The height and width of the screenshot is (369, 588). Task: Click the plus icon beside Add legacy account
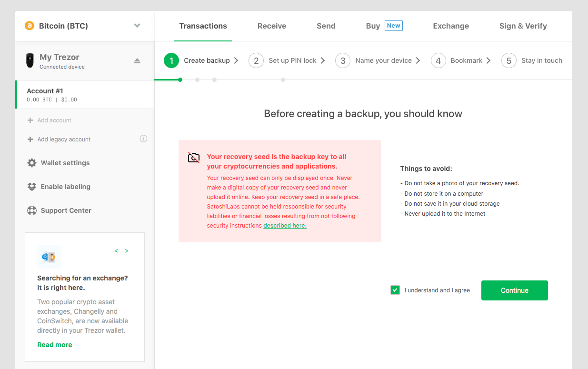tap(30, 140)
